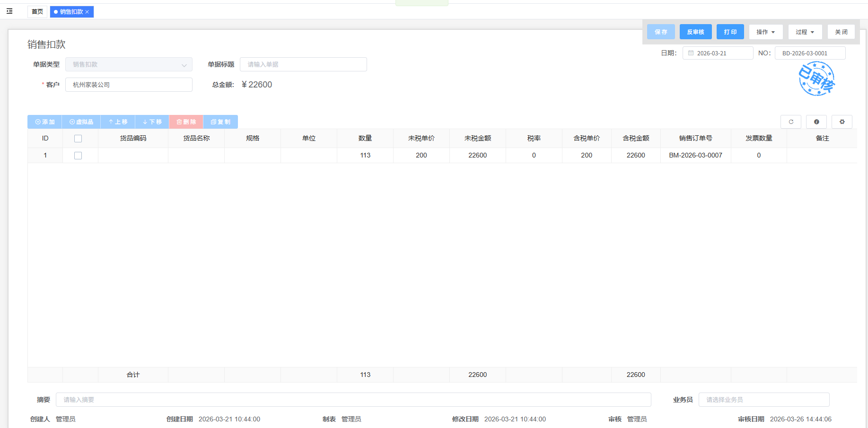Switch to the 首页 tab
The width and height of the screenshot is (868, 428).
pyautogui.click(x=37, y=12)
